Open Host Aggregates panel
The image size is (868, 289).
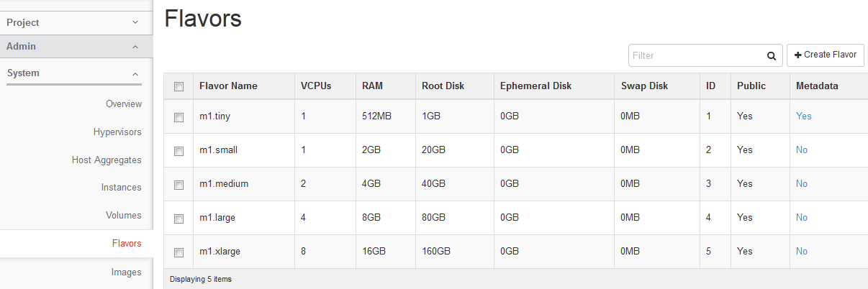pos(107,160)
